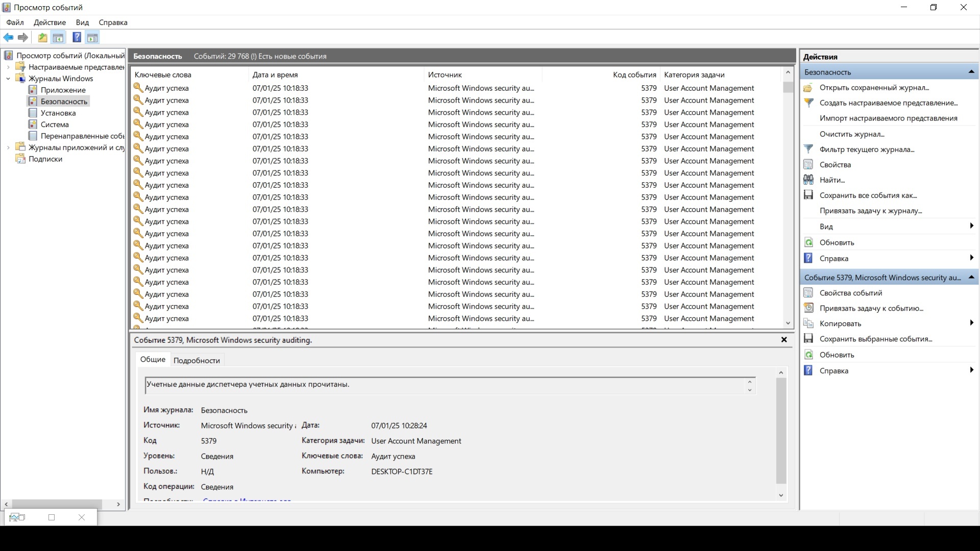Close the Событие 5379 details pane
This screenshot has width=980, height=551.
pos(784,339)
